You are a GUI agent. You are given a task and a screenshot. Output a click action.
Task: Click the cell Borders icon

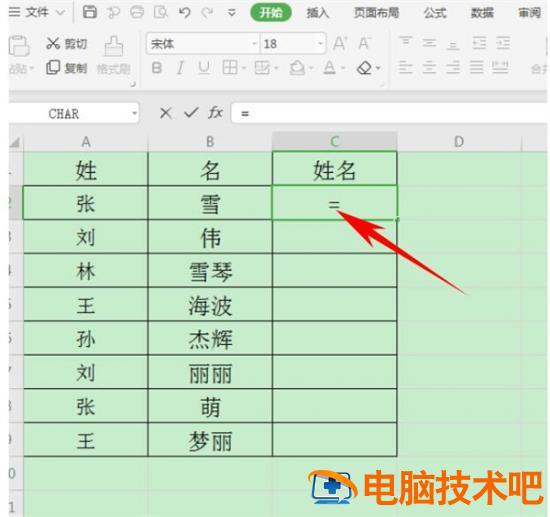click(230, 67)
